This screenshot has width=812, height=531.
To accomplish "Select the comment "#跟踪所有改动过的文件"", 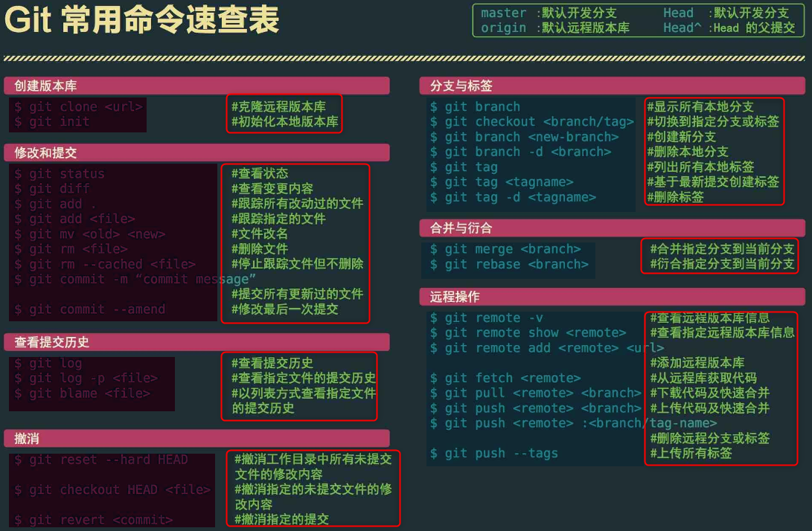I will (297, 204).
